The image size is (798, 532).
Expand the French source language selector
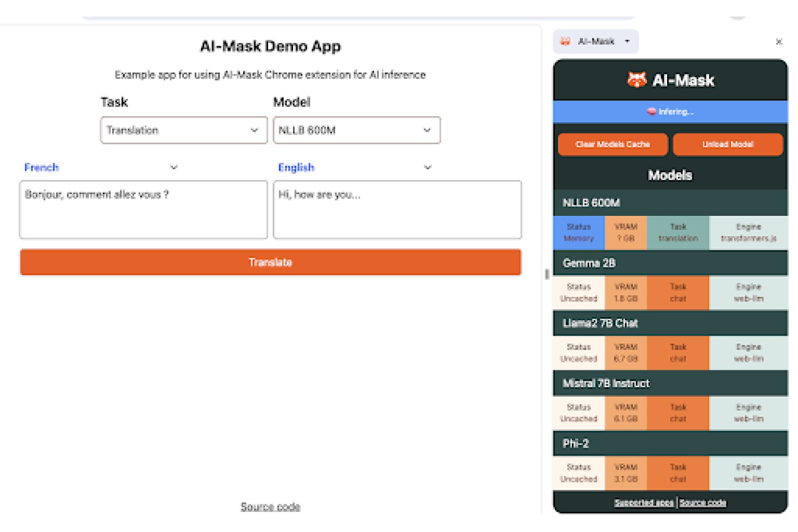101,168
